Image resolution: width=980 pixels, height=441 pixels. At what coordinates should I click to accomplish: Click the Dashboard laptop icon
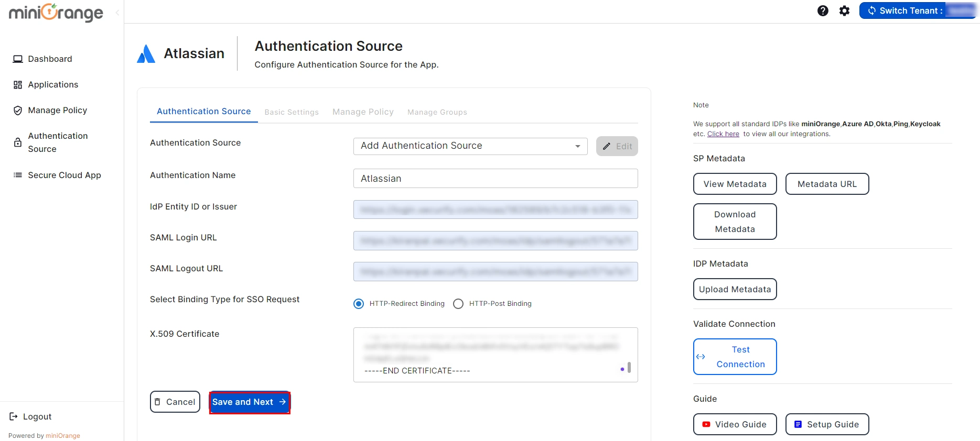coord(18,59)
